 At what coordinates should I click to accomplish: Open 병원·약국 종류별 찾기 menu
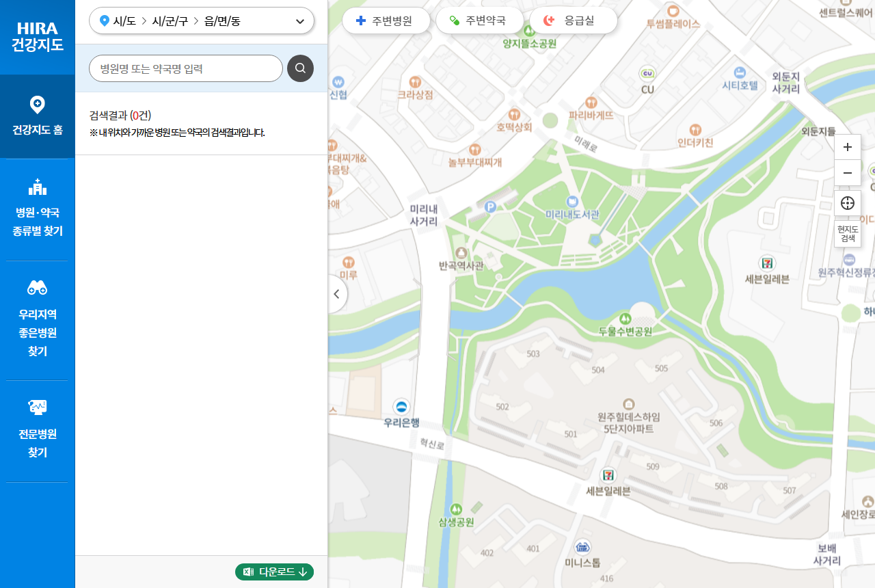pyautogui.click(x=38, y=209)
